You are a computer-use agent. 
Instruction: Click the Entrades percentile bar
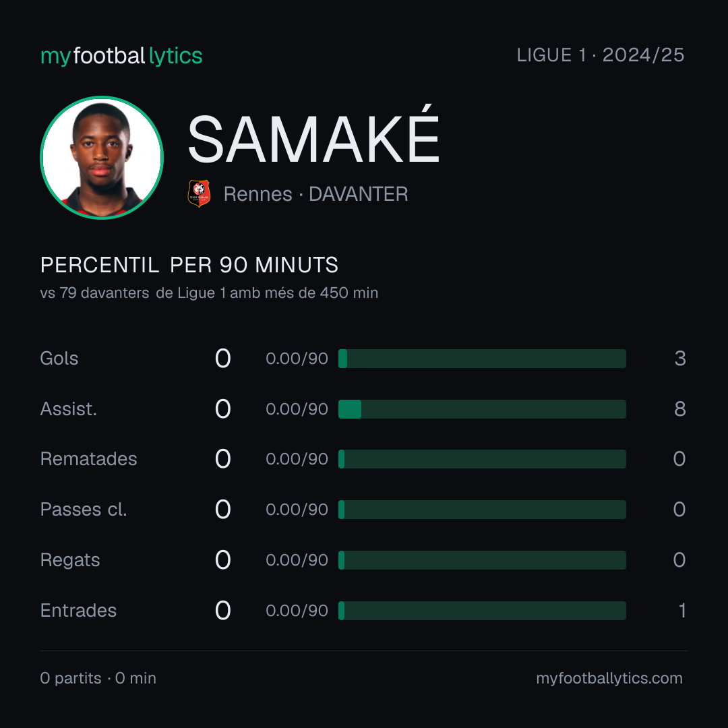coord(482,611)
